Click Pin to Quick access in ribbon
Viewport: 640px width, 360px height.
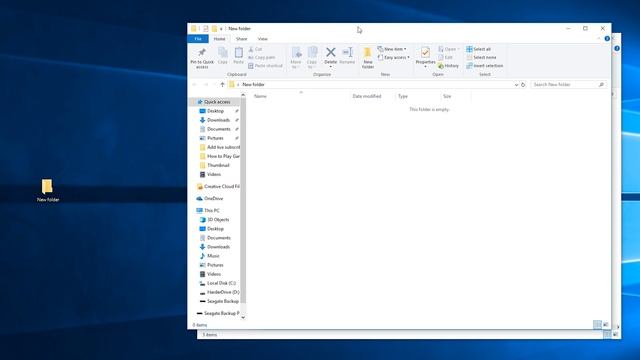202,58
